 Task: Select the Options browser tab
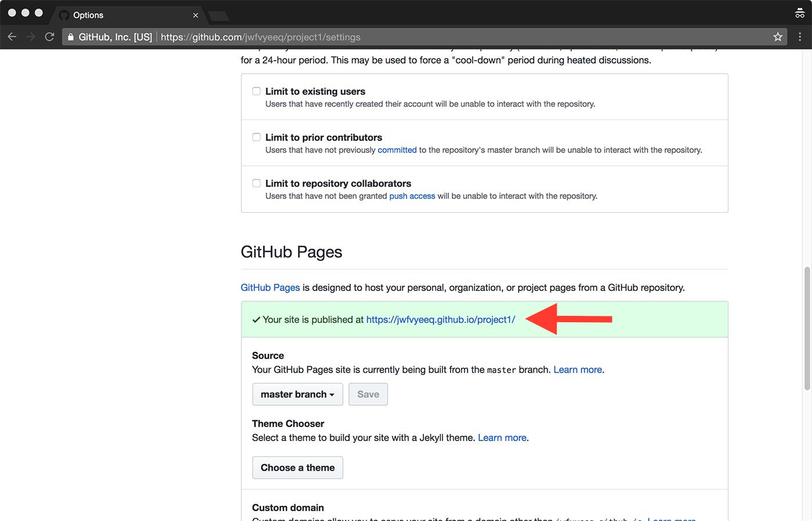click(128, 15)
